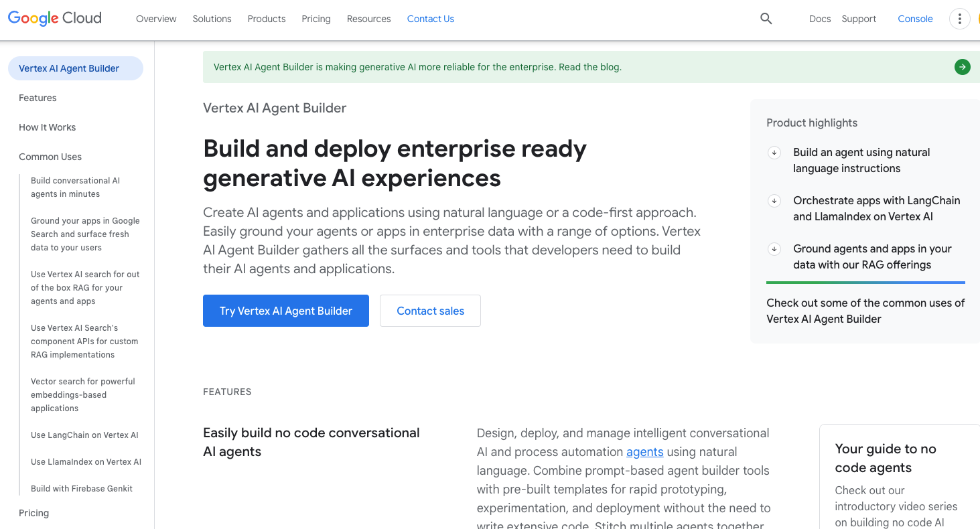Click Ground agents and apps in your data
Image resolution: width=980 pixels, height=529 pixels.
[x=872, y=257]
